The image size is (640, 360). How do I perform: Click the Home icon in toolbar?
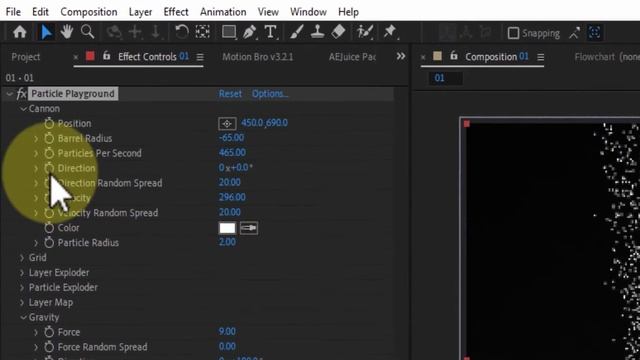tap(19, 32)
